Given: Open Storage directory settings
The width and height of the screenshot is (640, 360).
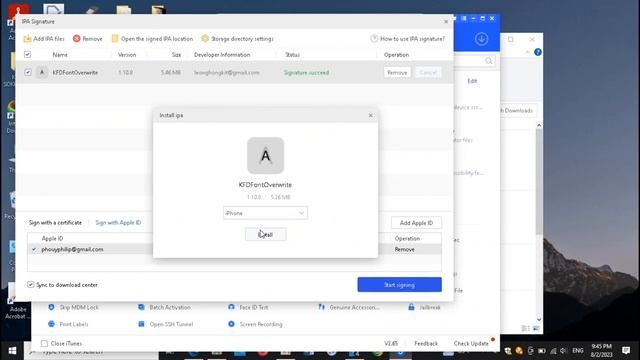Looking at the screenshot, I should [x=238, y=39].
